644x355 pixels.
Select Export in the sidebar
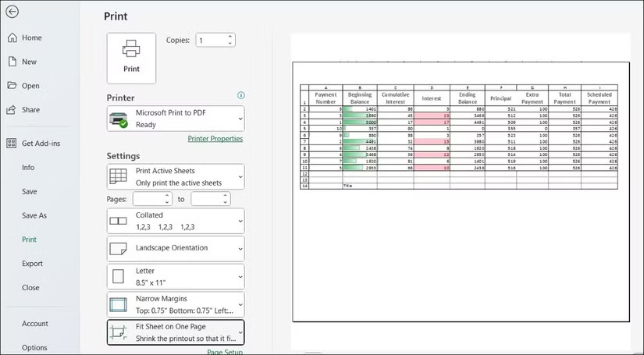pyautogui.click(x=32, y=264)
